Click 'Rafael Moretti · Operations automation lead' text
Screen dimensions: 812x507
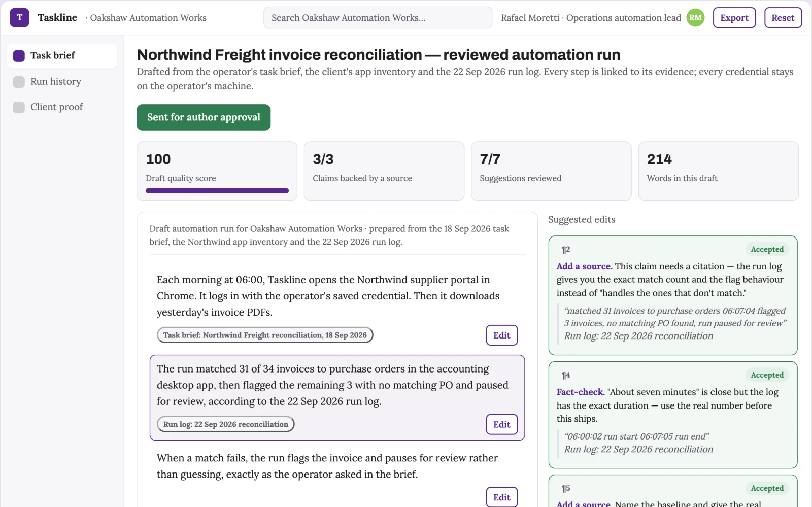tap(591, 18)
